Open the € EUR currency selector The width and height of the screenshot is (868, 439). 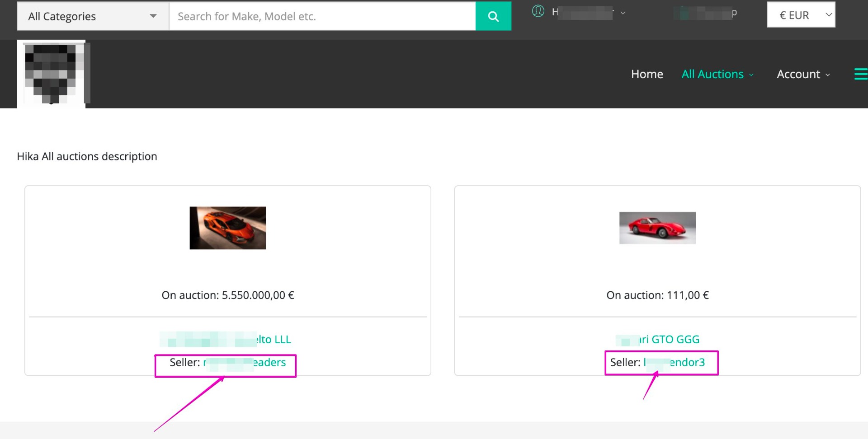pyautogui.click(x=801, y=15)
